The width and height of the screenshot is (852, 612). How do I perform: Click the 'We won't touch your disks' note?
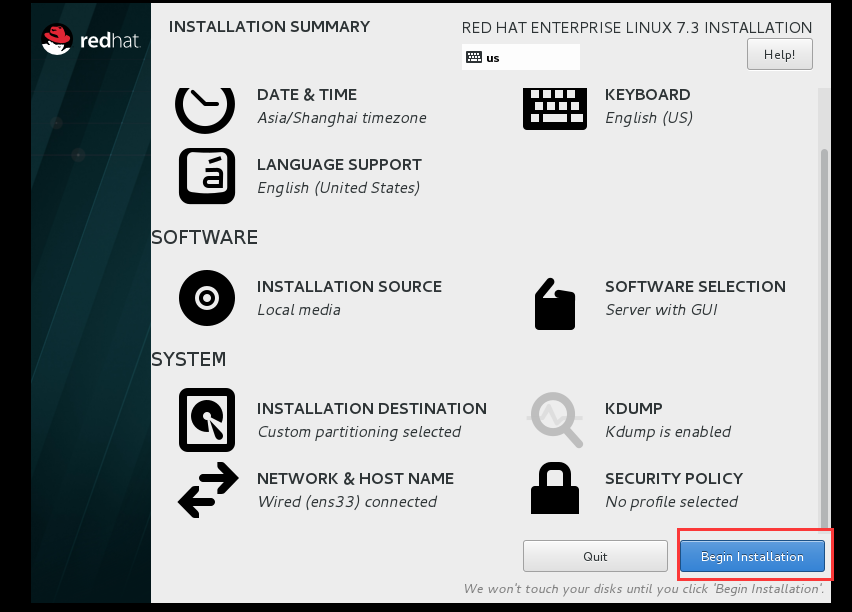point(644,589)
